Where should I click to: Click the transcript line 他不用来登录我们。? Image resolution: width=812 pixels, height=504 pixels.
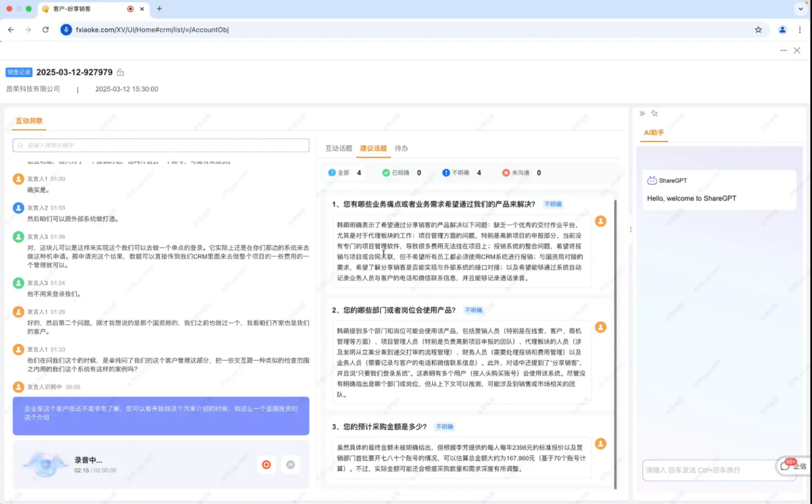coord(54,294)
